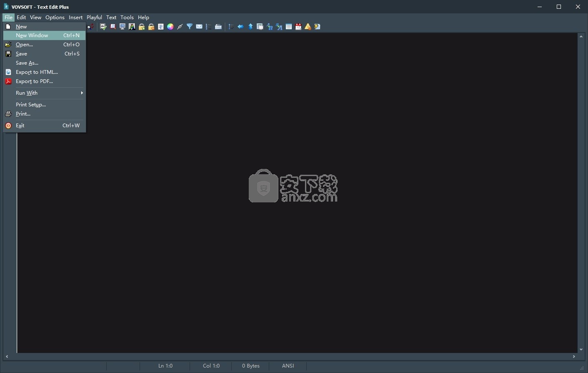Open the Text menu
Image resolution: width=588 pixels, height=373 pixels.
coord(111,18)
